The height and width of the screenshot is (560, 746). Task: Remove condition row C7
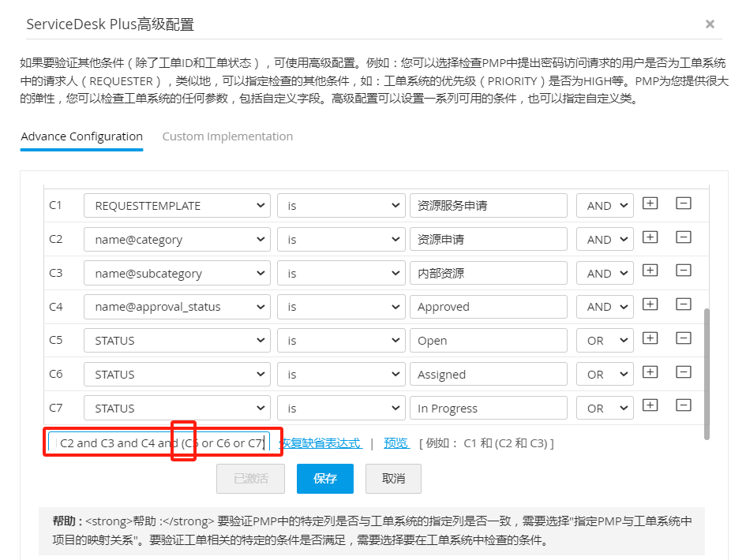pyautogui.click(x=683, y=405)
